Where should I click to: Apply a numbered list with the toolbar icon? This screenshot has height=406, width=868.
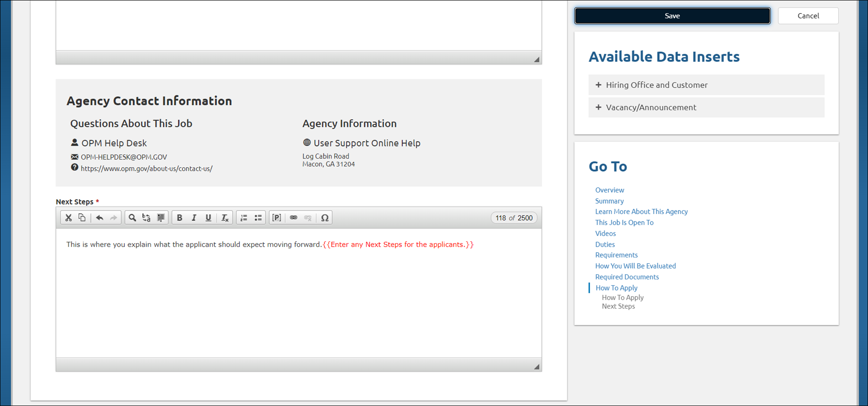244,218
